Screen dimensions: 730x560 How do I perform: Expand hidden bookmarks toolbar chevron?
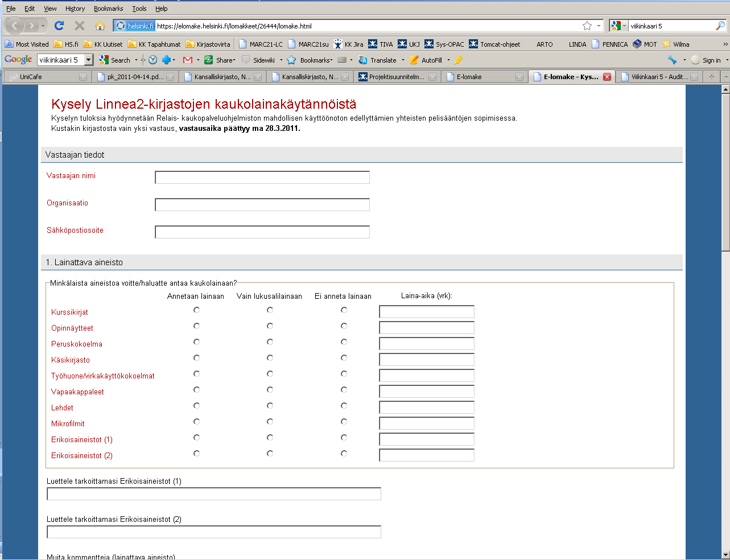725,44
